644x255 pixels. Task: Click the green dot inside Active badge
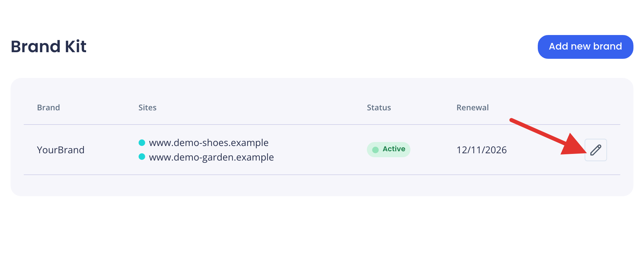tap(375, 150)
